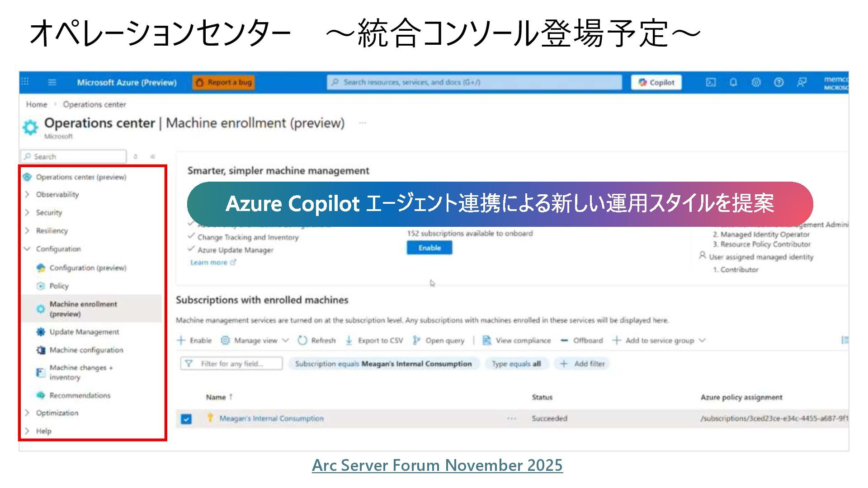Click the feedback icon in header
Viewport: 868px width, 488px height.
pyautogui.click(x=802, y=82)
